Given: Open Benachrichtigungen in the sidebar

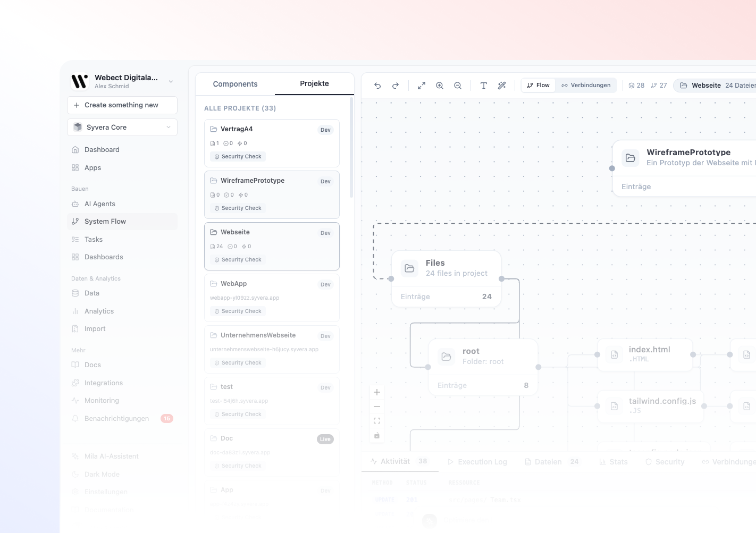Looking at the screenshot, I should click(x=122, y=419).
